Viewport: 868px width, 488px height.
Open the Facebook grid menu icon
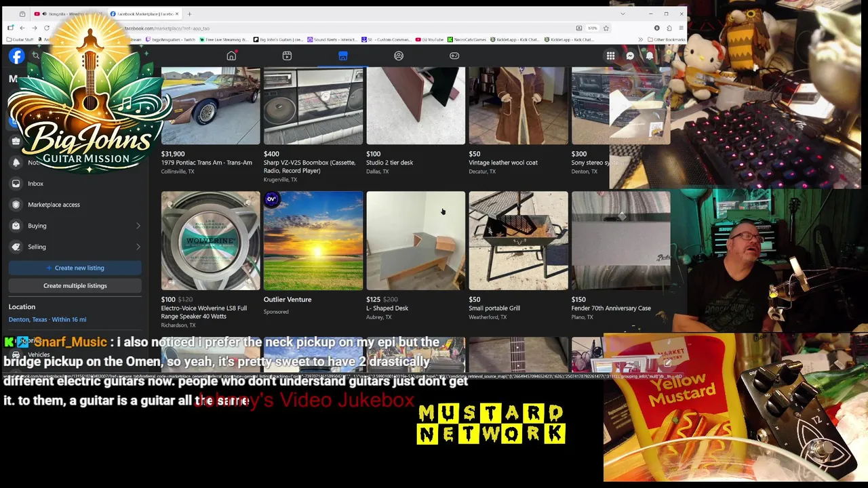coord(610,56)
